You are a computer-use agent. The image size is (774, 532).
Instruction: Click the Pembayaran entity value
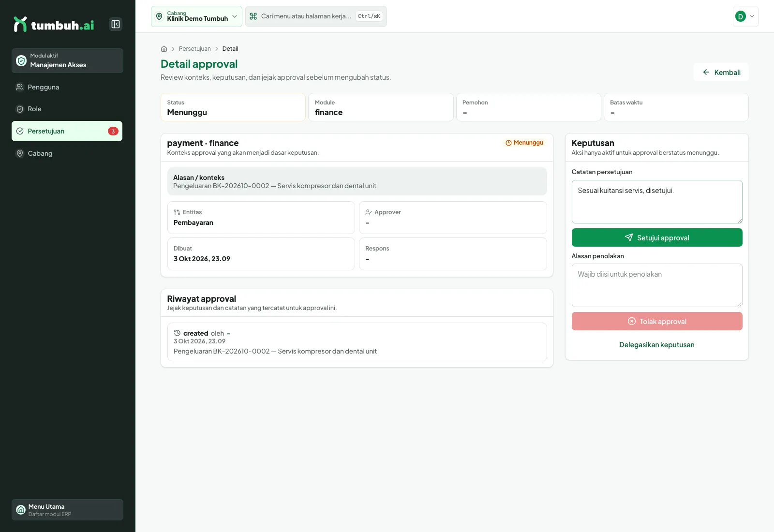(x=193, y=222)
